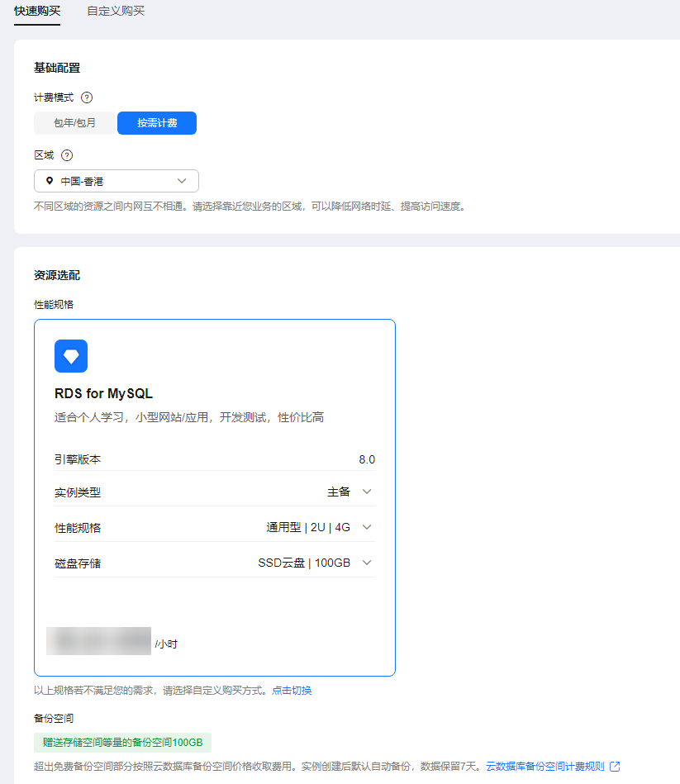Select the 按需计费 billing mode
Viewport: 680px width, 784px height.
157,123
